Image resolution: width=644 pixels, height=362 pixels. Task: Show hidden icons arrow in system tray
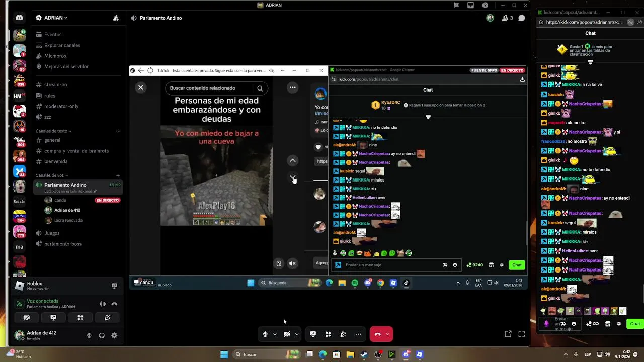pyautogui.click(x=566, y=354)
